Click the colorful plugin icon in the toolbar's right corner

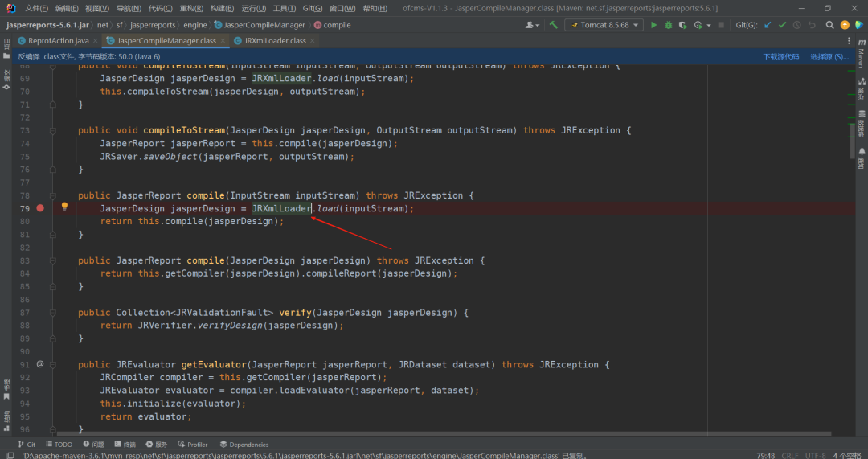pos(859,25)
